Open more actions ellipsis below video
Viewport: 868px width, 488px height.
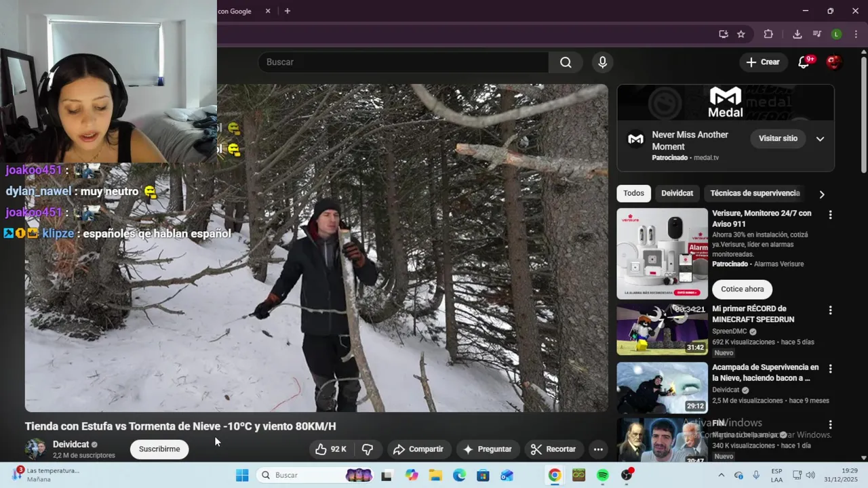[598, 449]
